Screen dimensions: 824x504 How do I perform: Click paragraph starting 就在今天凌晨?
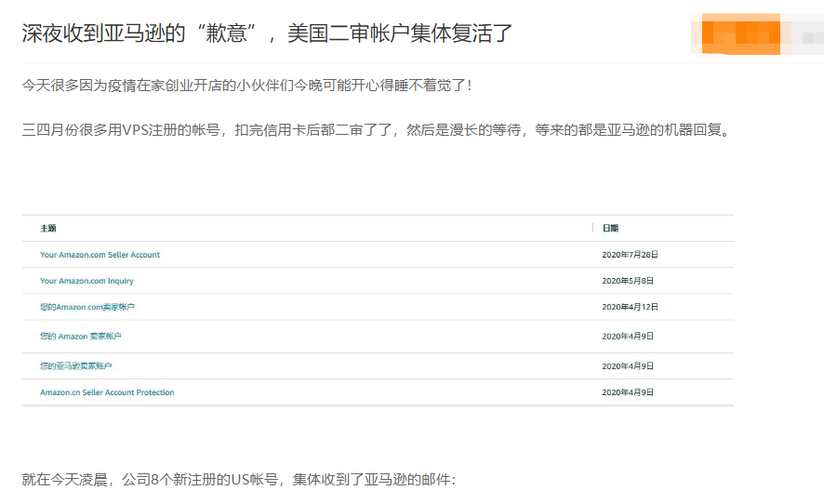[239, 479]
